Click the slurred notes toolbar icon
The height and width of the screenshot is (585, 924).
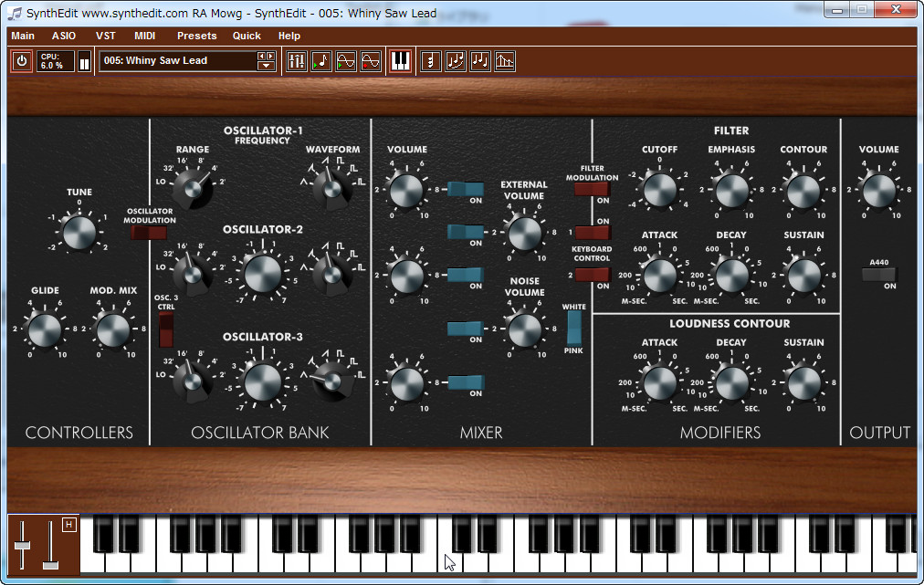[456, 60]
